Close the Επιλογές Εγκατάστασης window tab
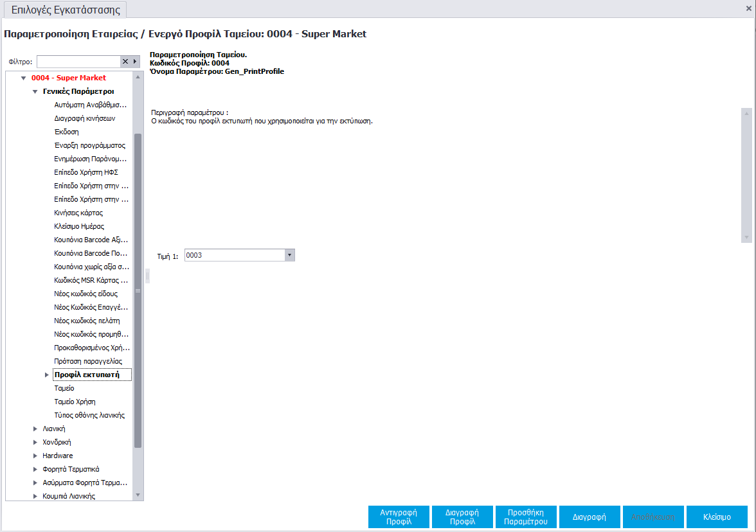756x532 pixels. pyautogui.click(x=748, y=8)
